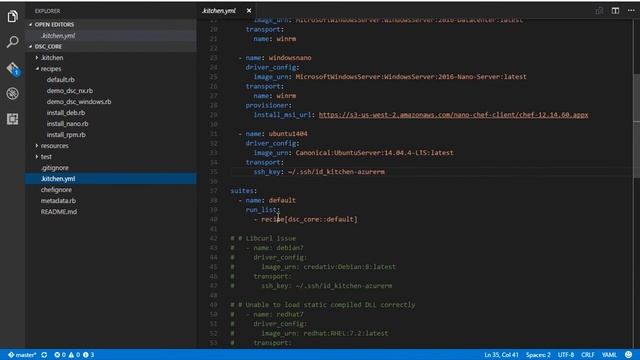Open the Search view icon
640x360 pixels.
pos(13,42)
